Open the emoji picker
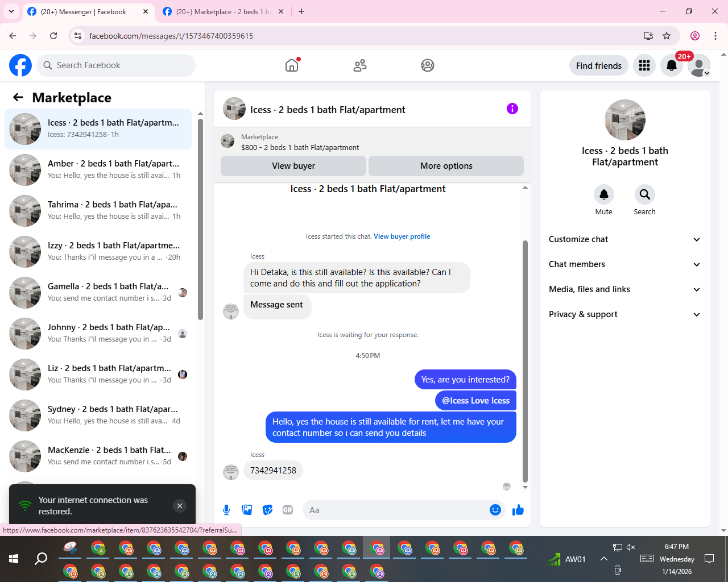Viewport: 728px width, 582px height. [x=495, y=510]
